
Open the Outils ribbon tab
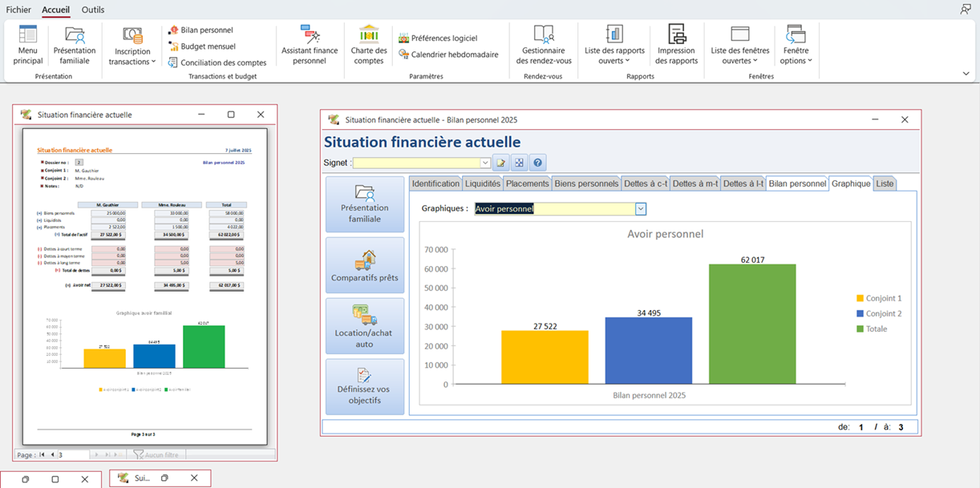(x=93, y=10)
